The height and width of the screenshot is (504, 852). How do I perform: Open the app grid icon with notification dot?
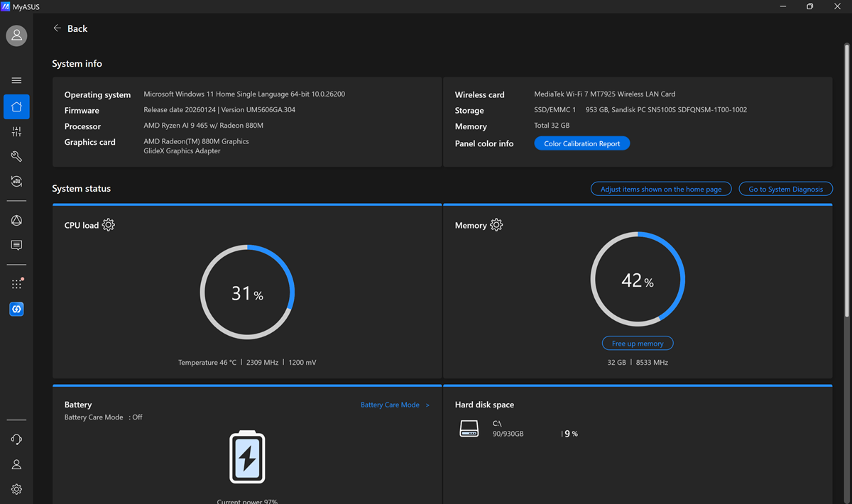point(17,284)
